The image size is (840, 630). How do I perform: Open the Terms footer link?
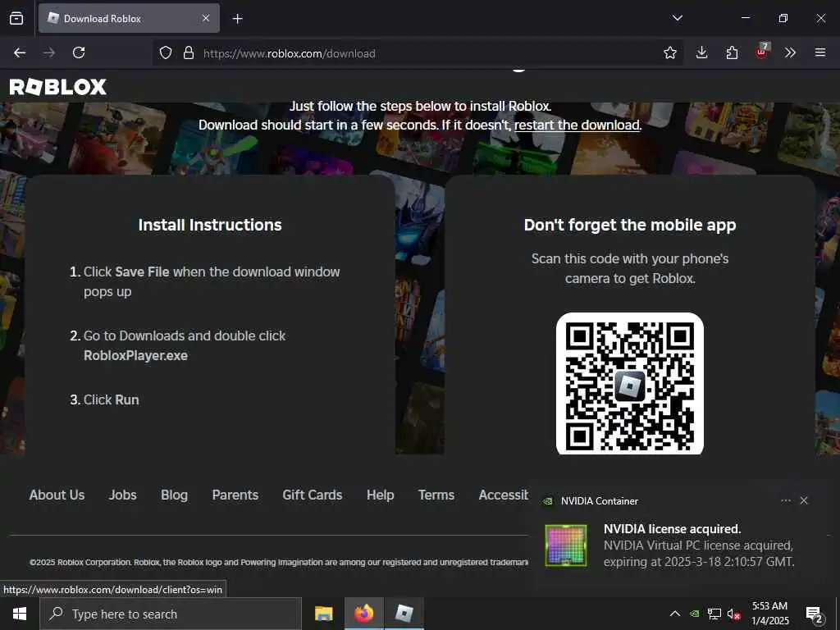(x=436, y=495)
